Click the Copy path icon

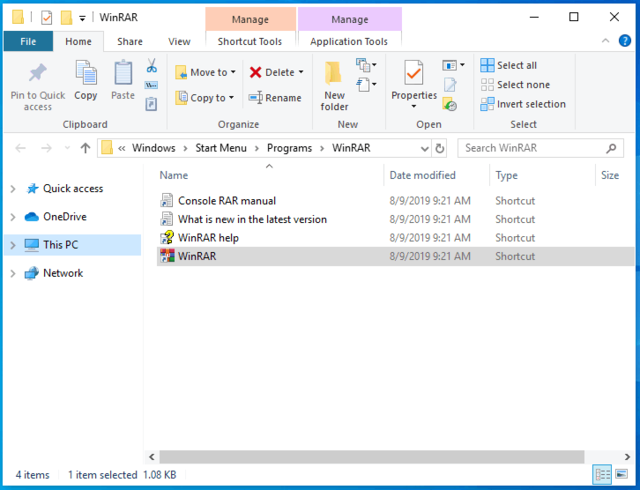(151, 85)
